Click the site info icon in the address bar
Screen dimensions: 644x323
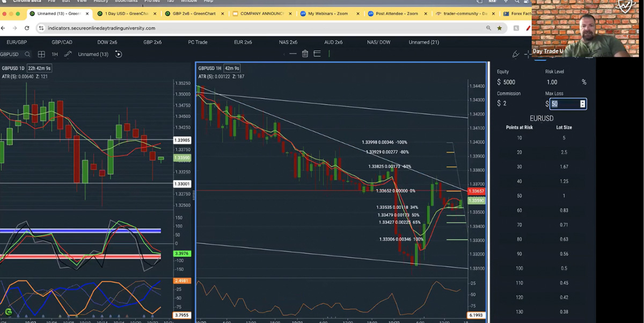[41, 28]
